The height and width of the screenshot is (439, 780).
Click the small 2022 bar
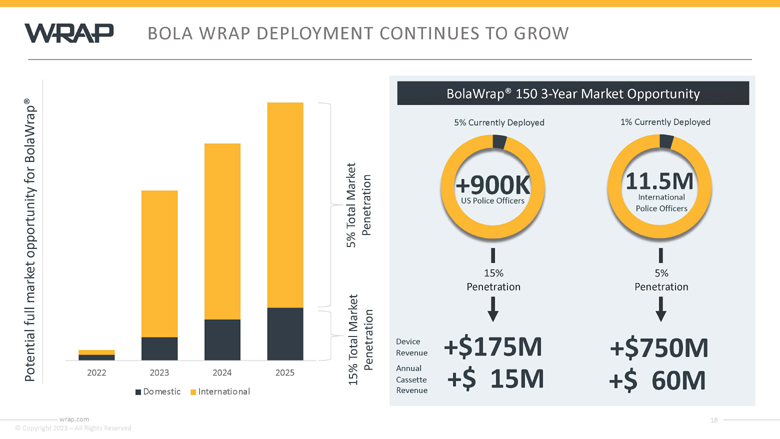(96, 355)
